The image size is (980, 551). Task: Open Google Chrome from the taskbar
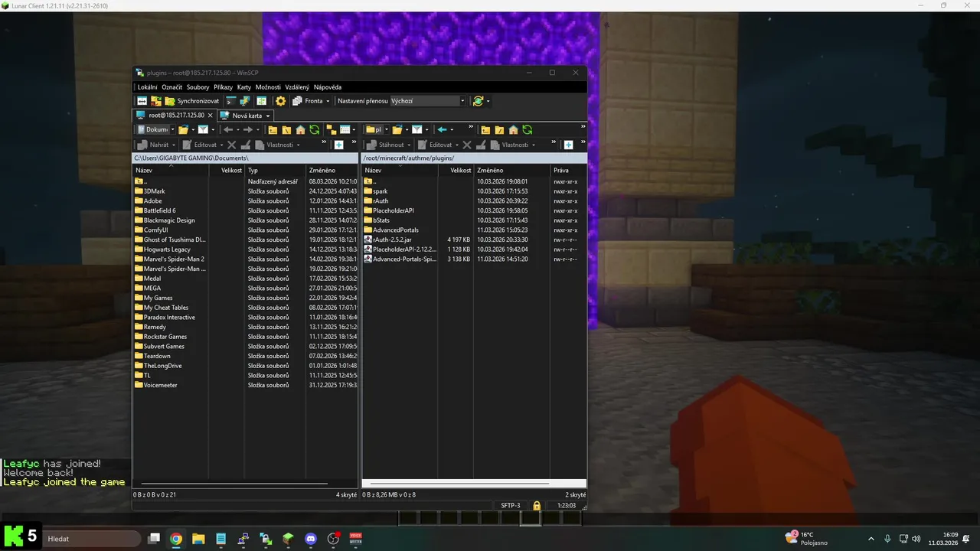pyautogui.click(x=175, y=539)
